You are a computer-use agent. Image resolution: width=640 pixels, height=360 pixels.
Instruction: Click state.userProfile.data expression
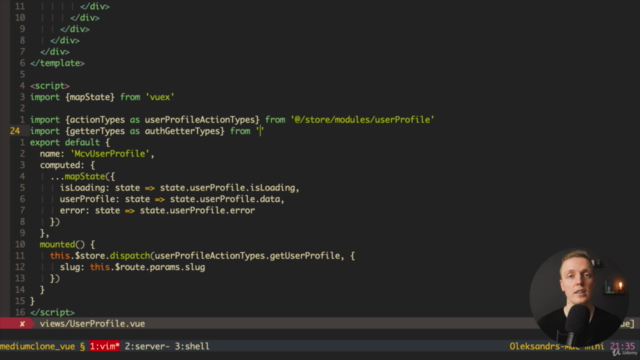pyautogui.click(x=225, y=199)
